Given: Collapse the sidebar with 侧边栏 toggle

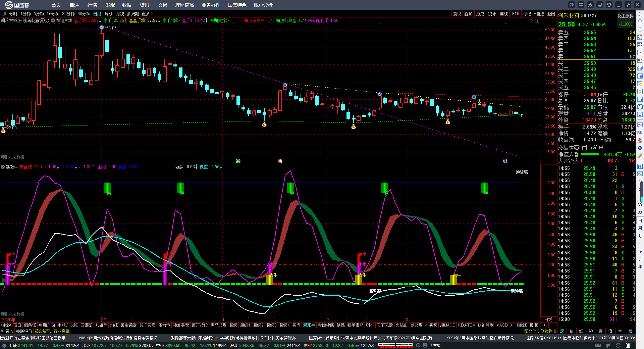Looking at the screenshot, I should tap(548, 331).
